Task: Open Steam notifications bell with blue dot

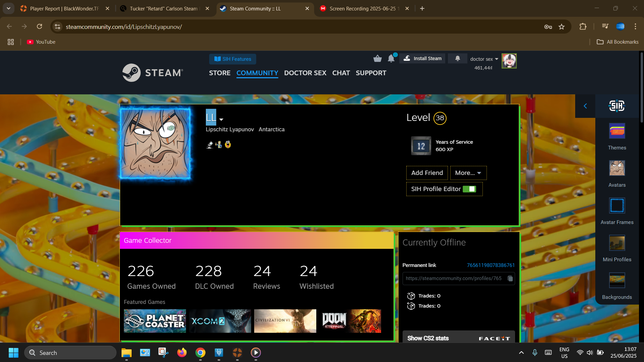Action: 392,58
